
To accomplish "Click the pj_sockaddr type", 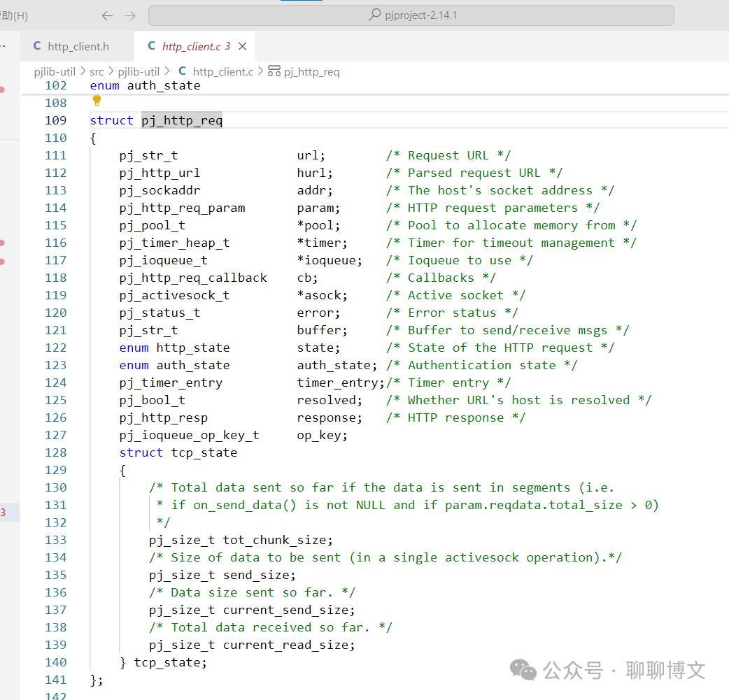I will [160, 191].
